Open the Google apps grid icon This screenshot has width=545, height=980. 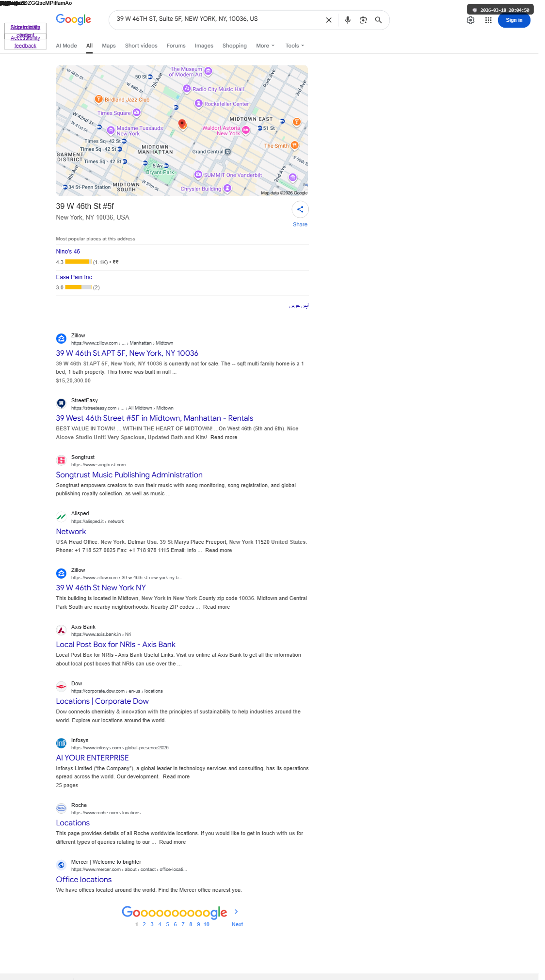pyautogui.click(x=488, y=20)
